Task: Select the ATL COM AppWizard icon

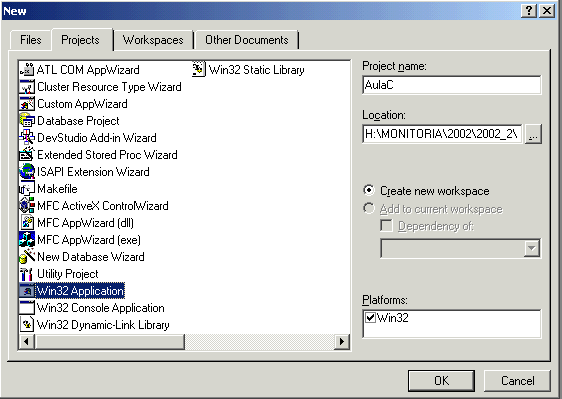Action: 27,70
